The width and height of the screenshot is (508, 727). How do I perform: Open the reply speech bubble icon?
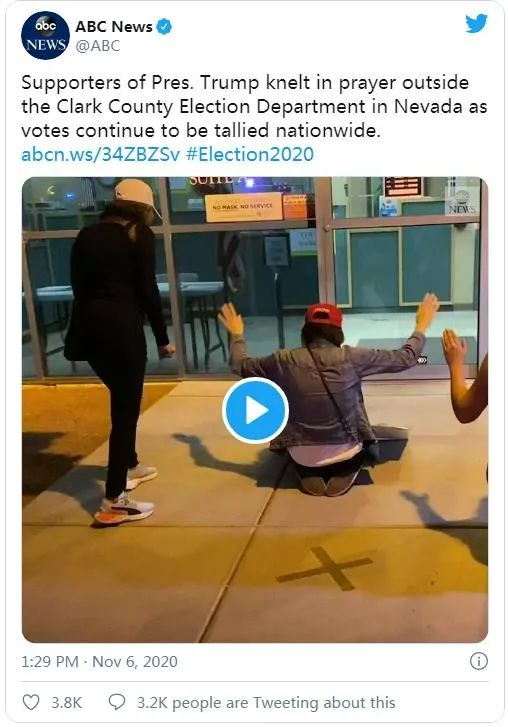point(116,702)
